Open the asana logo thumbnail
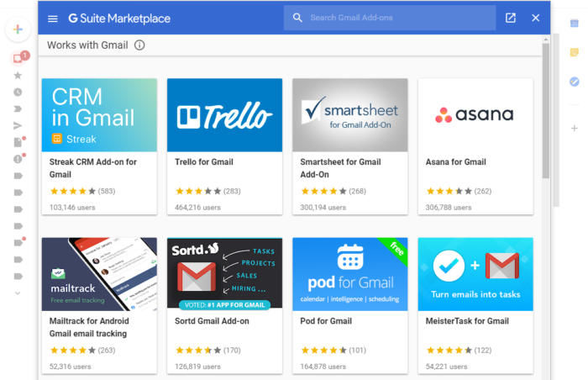Image resolution: width=588 pixels, height=380 pixels. [475, 115]
